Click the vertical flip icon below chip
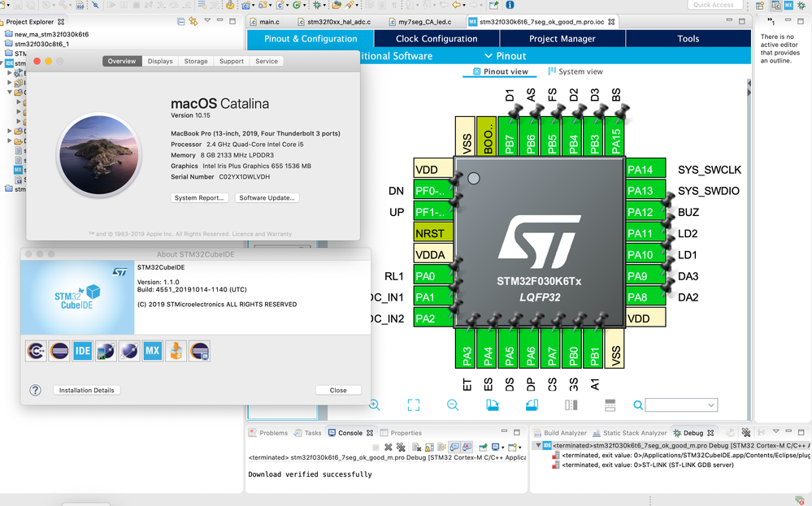The image size is (812, 506). (571, 405)
